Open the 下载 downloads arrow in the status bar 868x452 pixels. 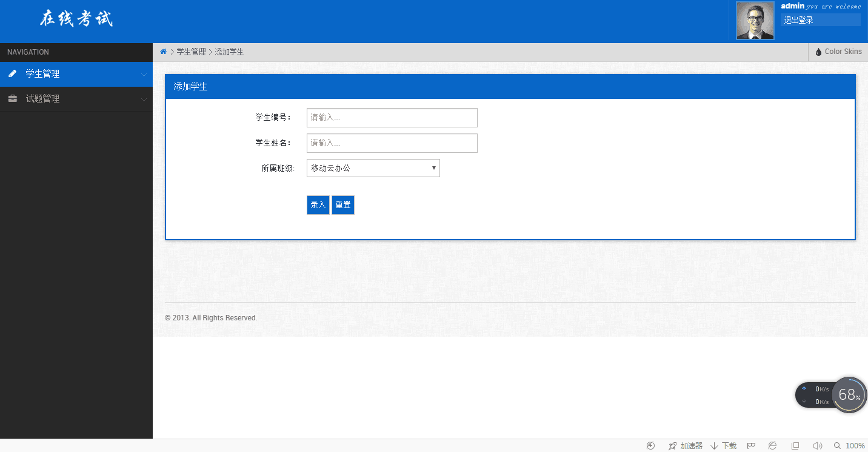(x=724, y=446)
